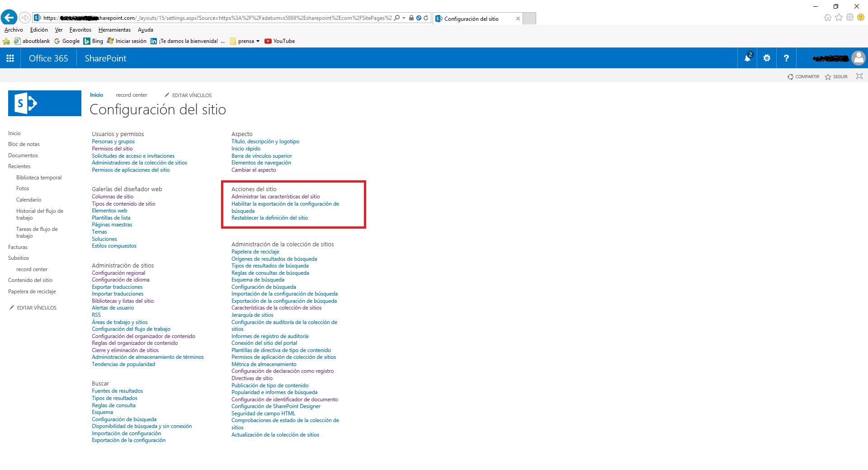This screenshot has height=470, width=868.
Task: Expand the prensa favorites folder dropdown
Action: 258,41
